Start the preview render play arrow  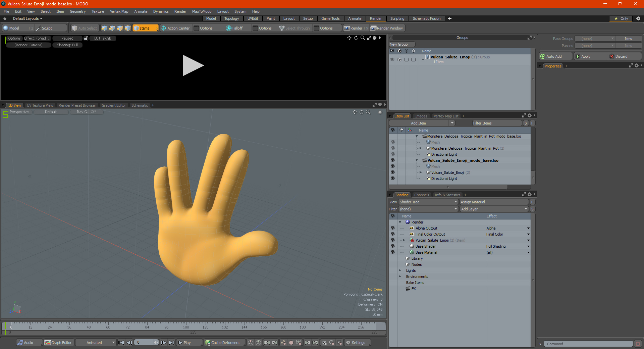pyautogui.click(x=193, y=65)
